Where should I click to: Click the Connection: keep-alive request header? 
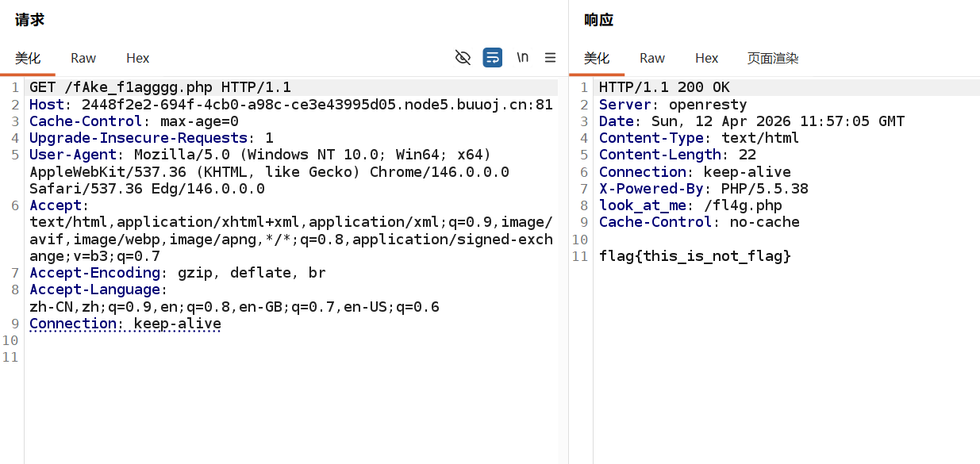click(125, 324)
